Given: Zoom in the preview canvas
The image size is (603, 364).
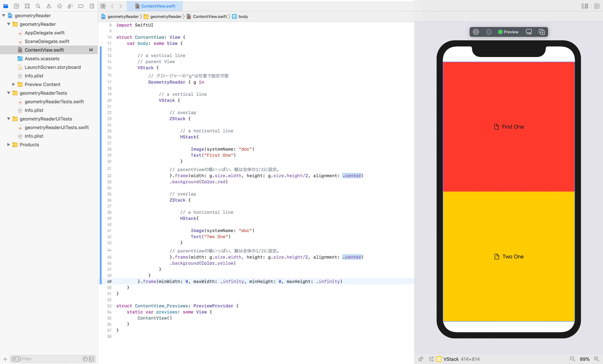Looking at the screenshot, I should [596, 359].
